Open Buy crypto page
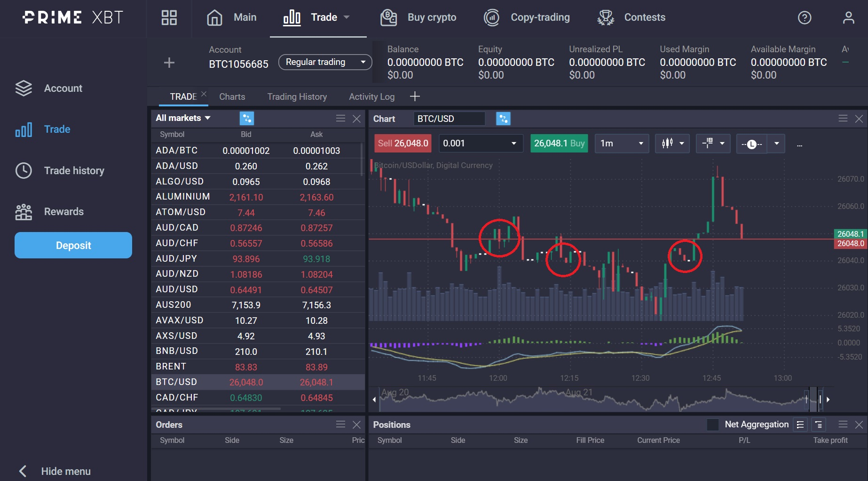The width and height of the screenshot is (868, 481). click(x=418, y=17)
